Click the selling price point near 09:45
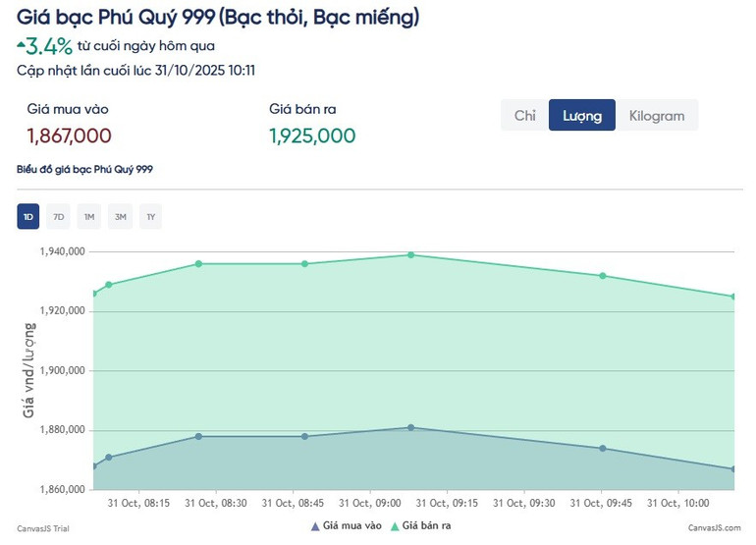Viewport: 756px width, 545px height. click(x=603, y=276)
